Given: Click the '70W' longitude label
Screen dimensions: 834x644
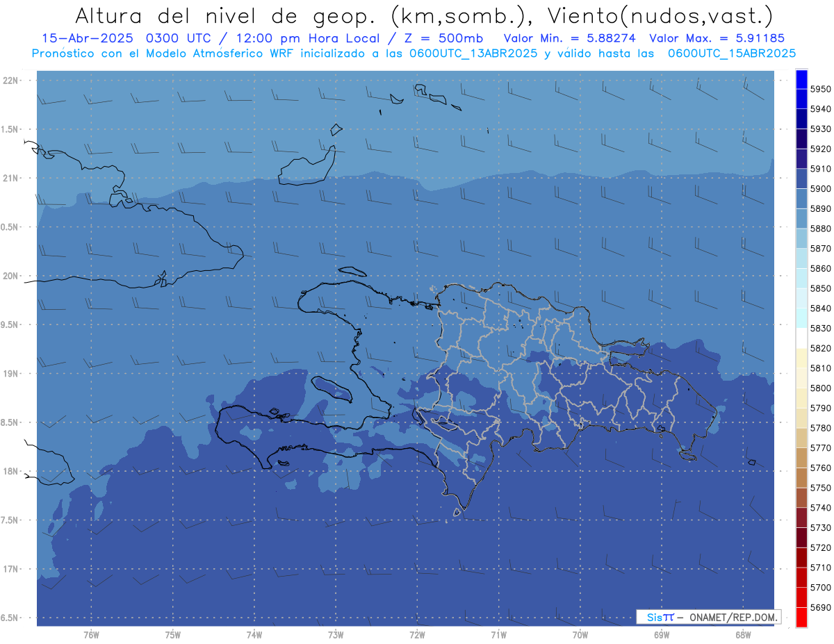Looking at the screenshot, I should [580, 635].
